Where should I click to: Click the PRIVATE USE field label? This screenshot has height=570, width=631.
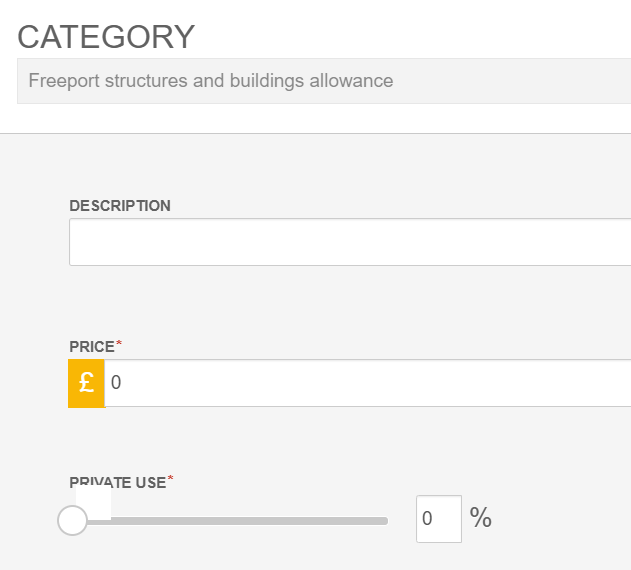[117, 483]
